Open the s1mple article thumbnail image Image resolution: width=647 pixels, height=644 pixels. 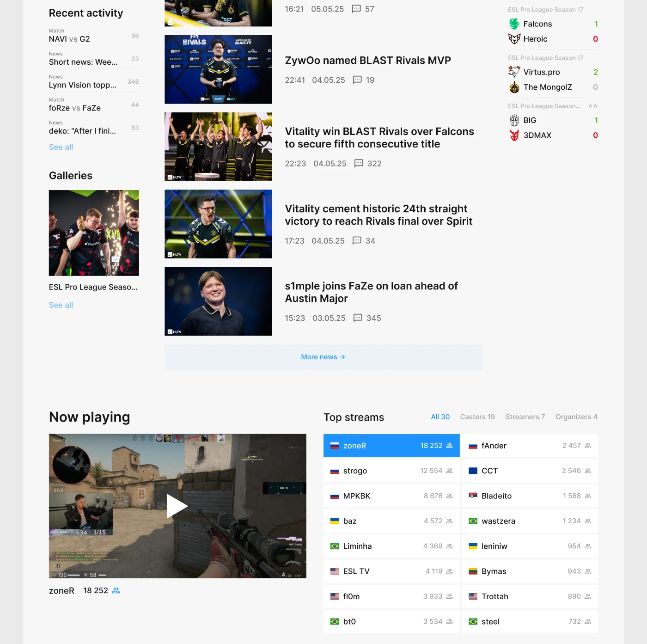[218, 301]
